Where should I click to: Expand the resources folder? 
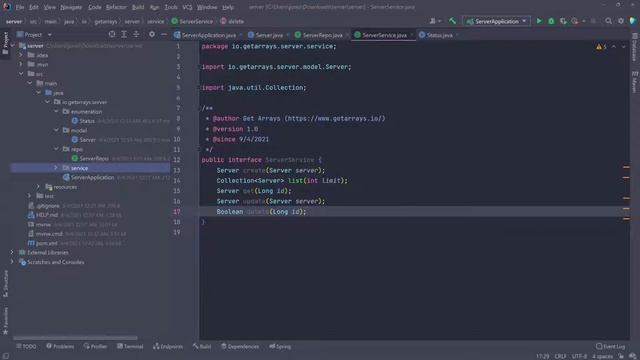[x=39, y=187]
